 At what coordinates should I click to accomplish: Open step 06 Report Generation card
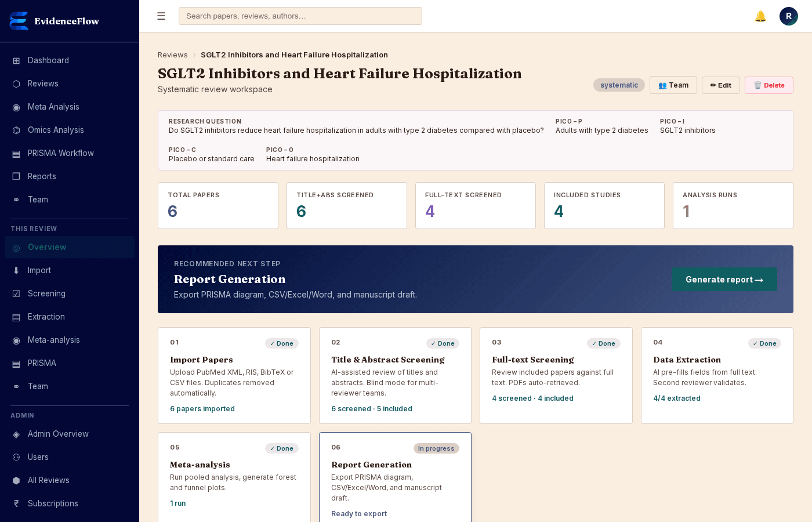click(395, 477)
